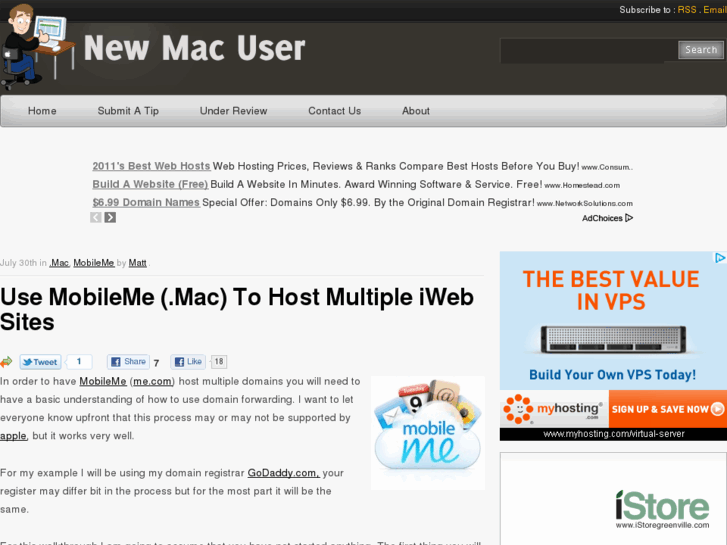Click the tweet count bubble showing 1
Viewport: 727px width, 545px height.
[79, 361]
